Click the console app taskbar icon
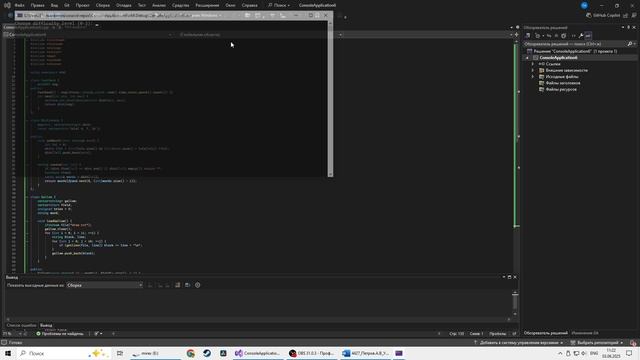 point(399,353)
